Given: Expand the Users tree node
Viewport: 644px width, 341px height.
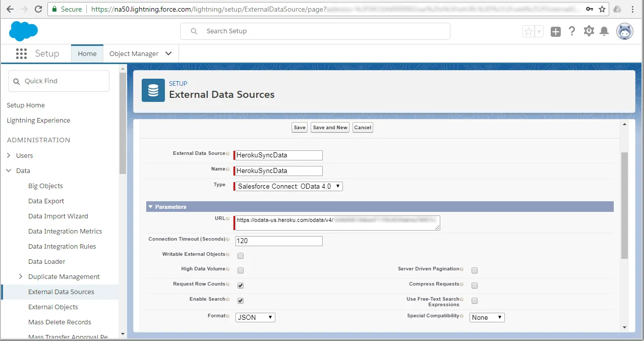Looking at the screenshot, I should coord(9,155).
